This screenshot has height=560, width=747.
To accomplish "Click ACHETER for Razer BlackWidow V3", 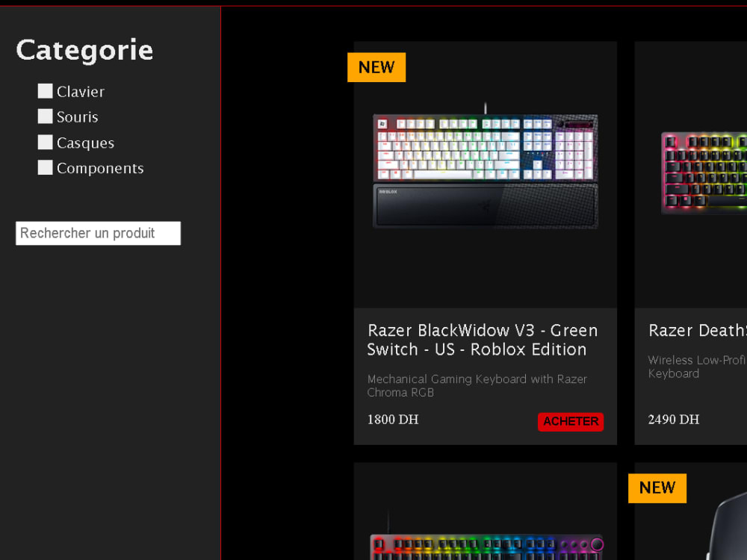I will (x=571, y=421).
